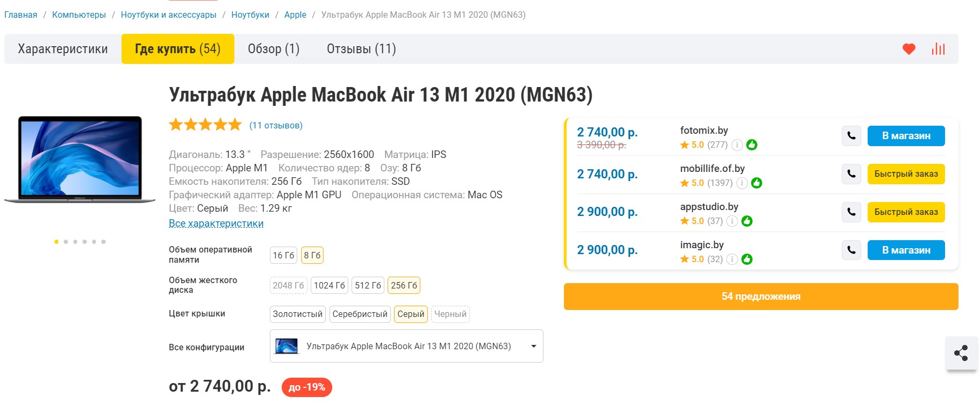Viewport: 980px width, 411px height.
Task: Open the MacBook Air product image
Action: pyautogui.click(x=80, y=159)
